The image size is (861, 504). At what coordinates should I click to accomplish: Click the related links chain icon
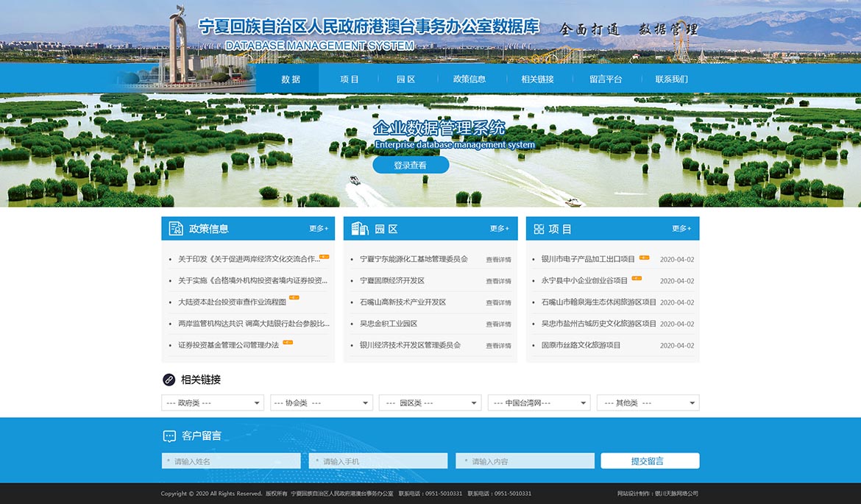coord(169,380)
